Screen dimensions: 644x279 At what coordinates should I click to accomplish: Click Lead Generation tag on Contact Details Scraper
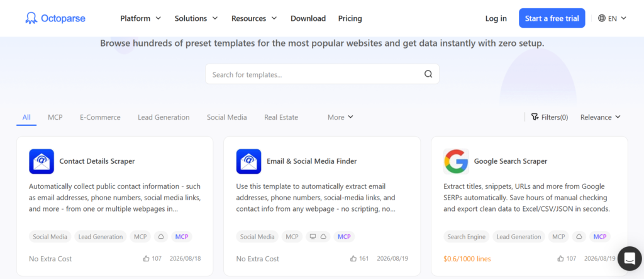(x=101, y=237)
